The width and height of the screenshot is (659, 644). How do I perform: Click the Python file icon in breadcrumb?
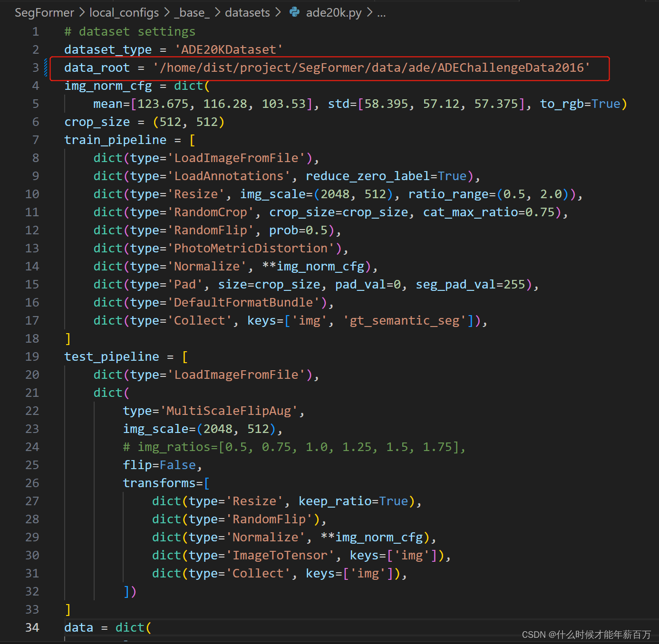tap(295, 12)
